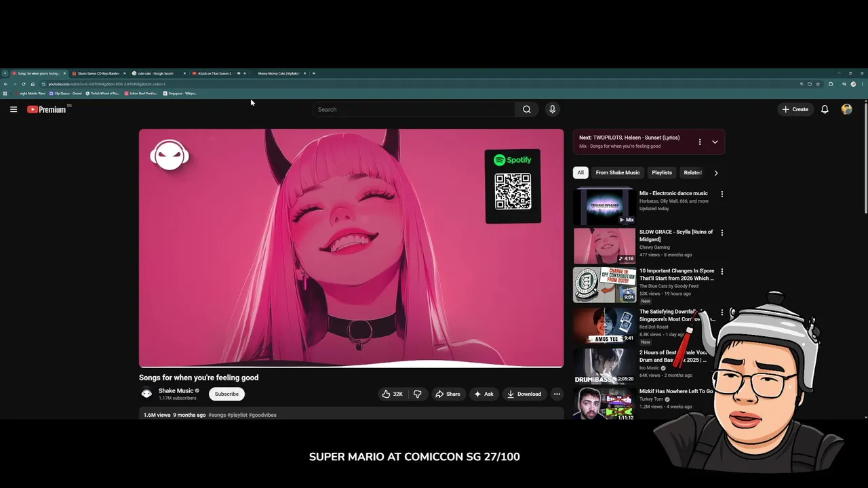Open more actions ellipsis under video
868x488 pixels.
(x=557, y=394)
